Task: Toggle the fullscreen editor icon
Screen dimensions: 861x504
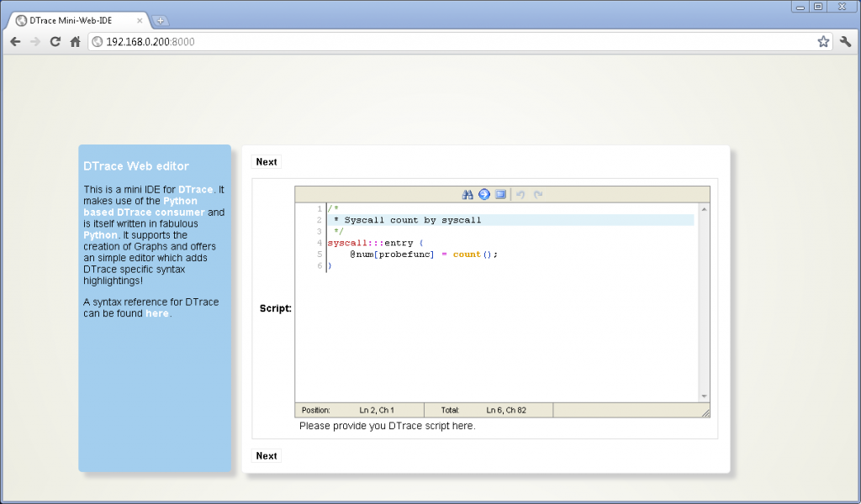Action: [500, 195]
